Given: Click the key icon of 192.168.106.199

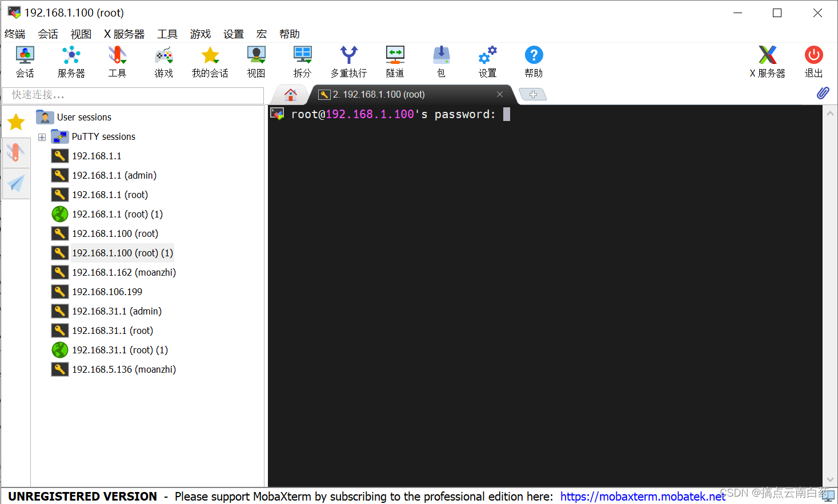Looking at the screenshot, I should click(60, 292).
